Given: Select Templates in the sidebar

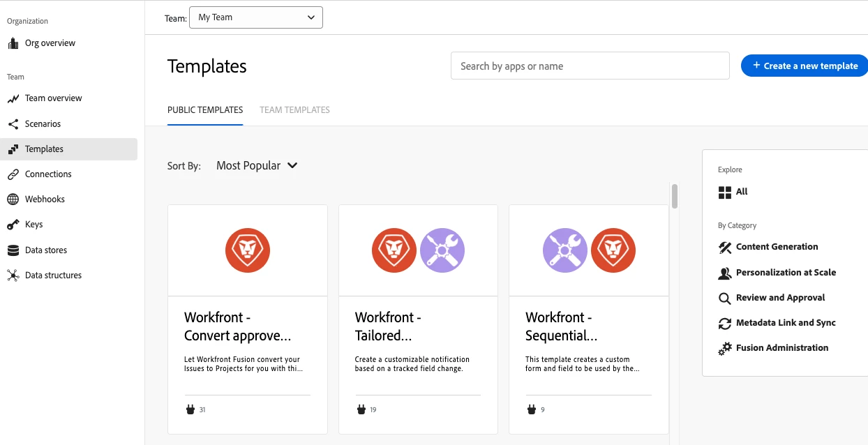Looking at the screenshot, I should (70, 149).
